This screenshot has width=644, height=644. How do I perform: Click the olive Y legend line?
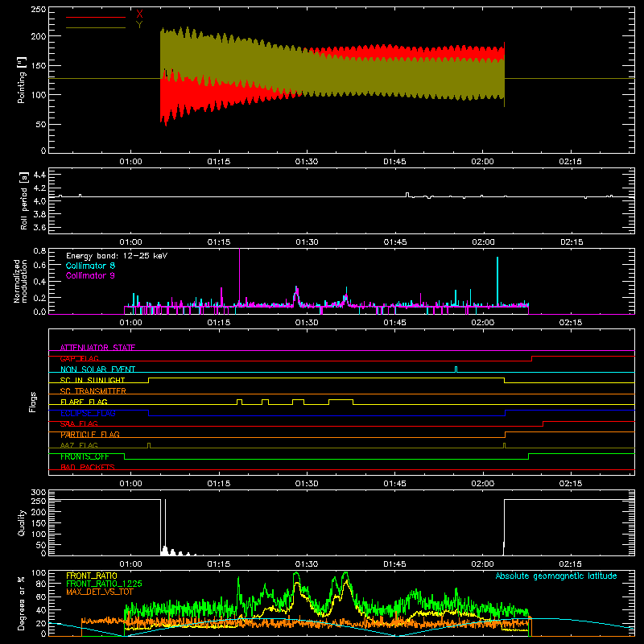pyautogui.click(x=96, y=28)
